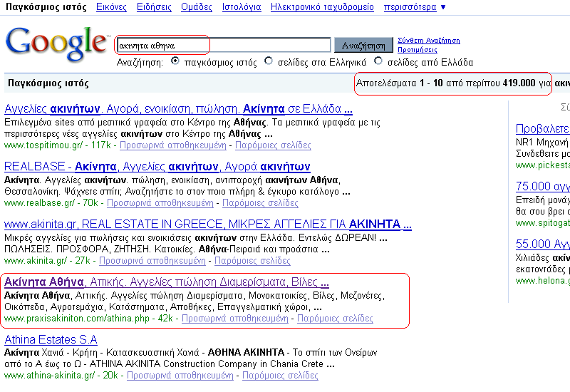Screen dimensions: 570x392
Task: View similar pages for praxisakiniton.com result
Action: click(x=334, y=318)
